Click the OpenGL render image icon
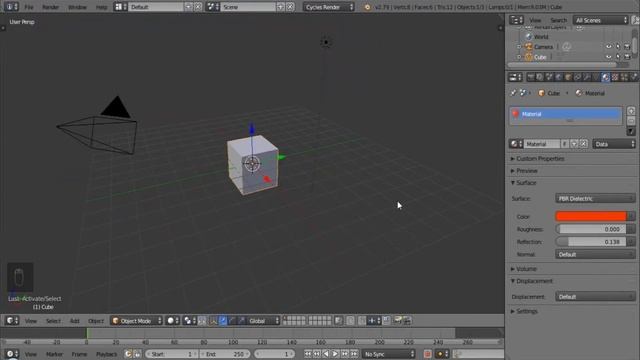 pyautogui.click(x=397, y=320)
